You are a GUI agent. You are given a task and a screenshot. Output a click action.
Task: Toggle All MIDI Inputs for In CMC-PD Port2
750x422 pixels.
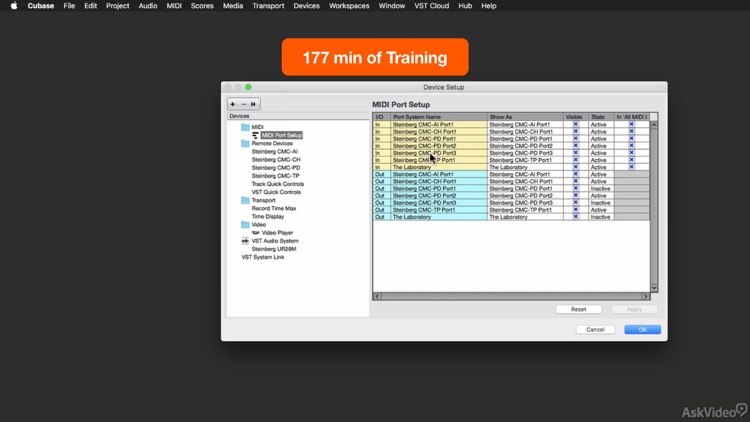[631, 146]
